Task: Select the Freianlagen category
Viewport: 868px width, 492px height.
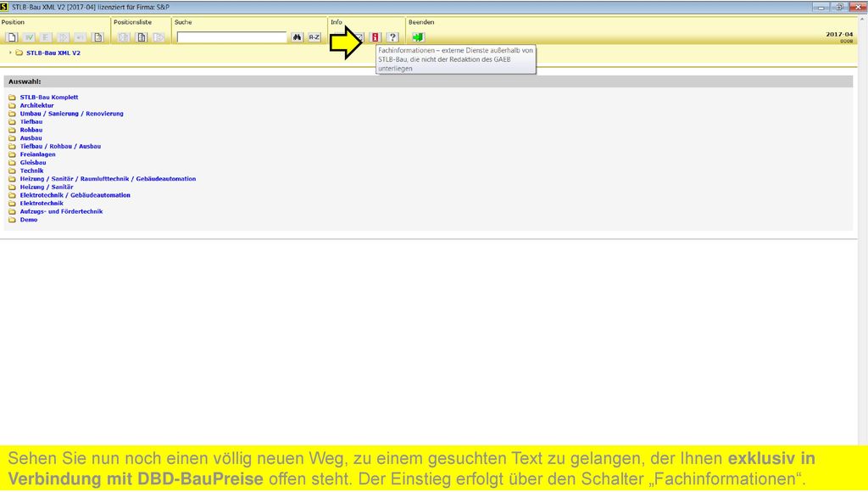Action: pos(37,154)
